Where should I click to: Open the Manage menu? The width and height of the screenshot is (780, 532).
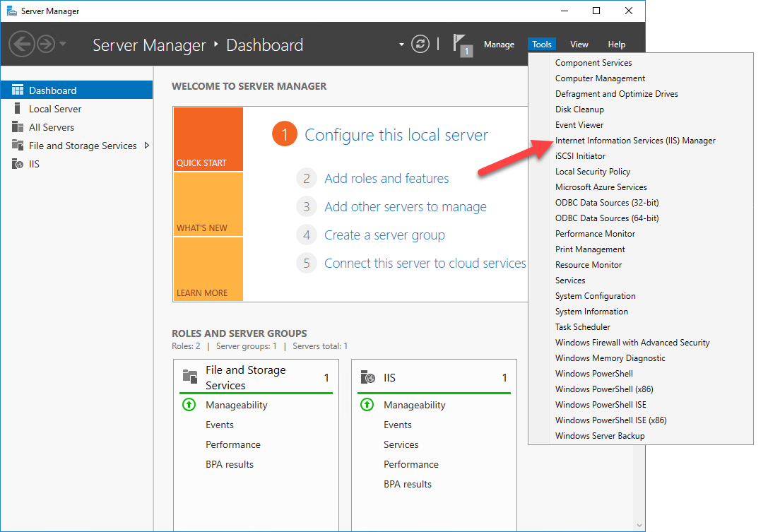click(499, 45)
